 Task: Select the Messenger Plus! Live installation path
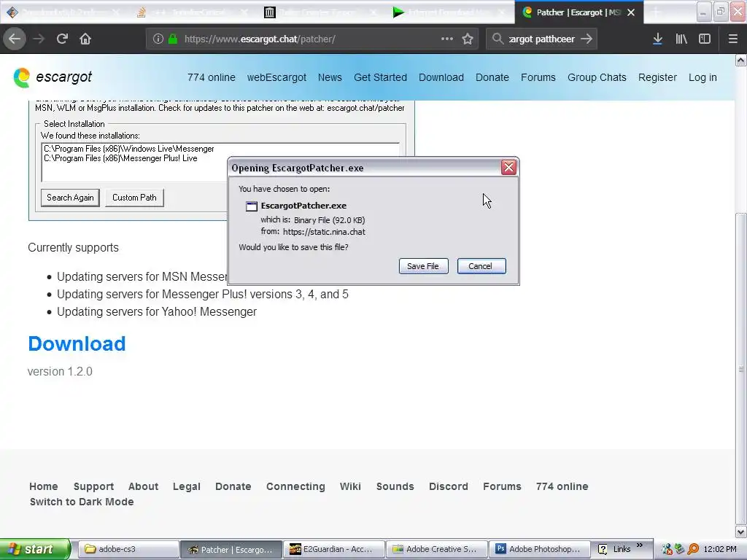coord(120,158)
